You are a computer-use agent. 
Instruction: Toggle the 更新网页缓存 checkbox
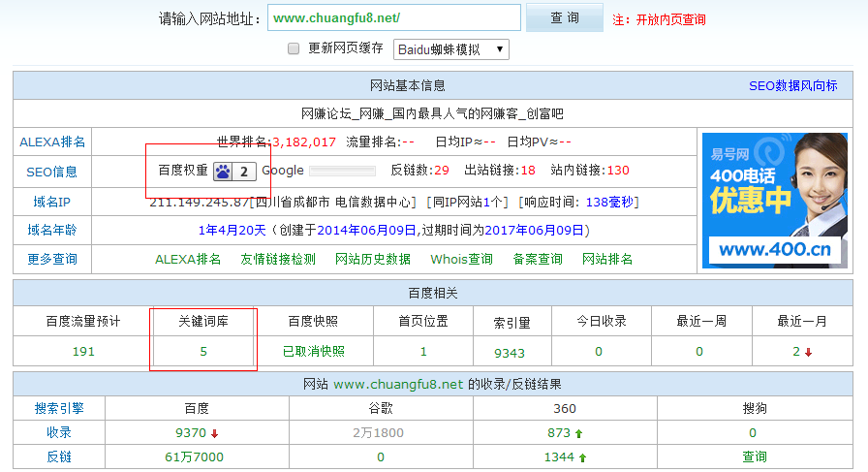[294, 48]
